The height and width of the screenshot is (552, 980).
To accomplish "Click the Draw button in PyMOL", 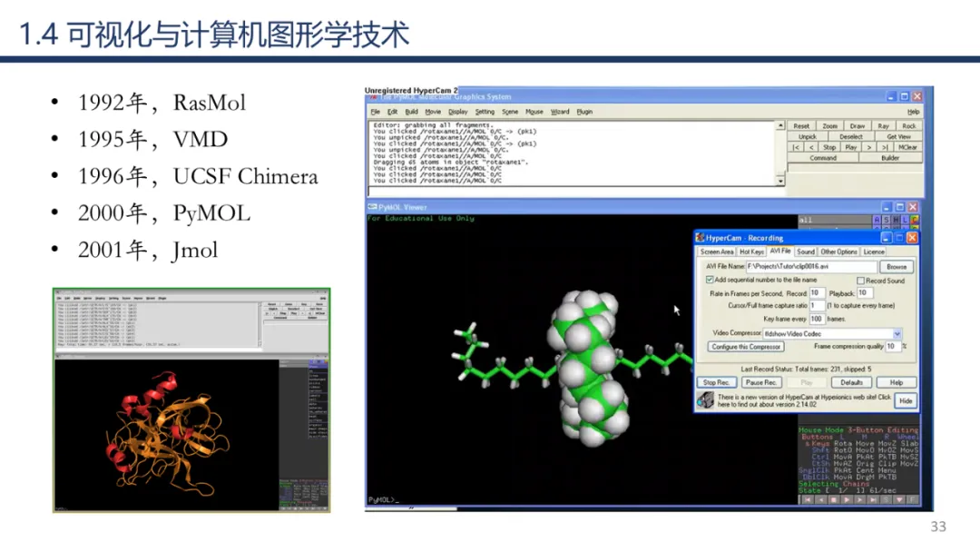I will pos(857,125).
